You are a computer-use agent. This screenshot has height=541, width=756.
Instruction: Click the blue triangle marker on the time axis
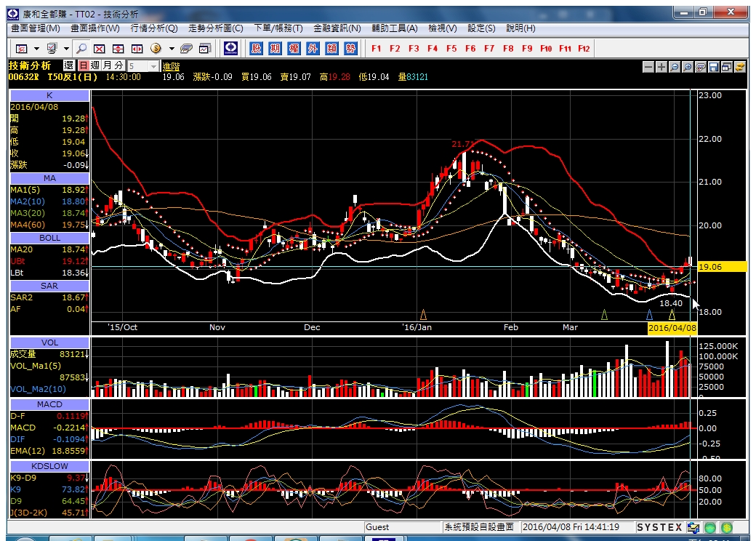tap(649, 315)
